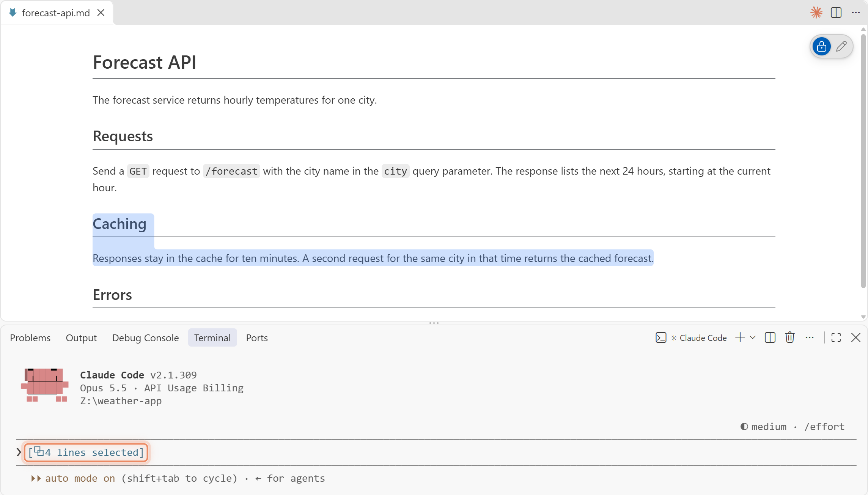Click the '4 lines selected' attachment chip
The image size is (868, 495).
86,452
